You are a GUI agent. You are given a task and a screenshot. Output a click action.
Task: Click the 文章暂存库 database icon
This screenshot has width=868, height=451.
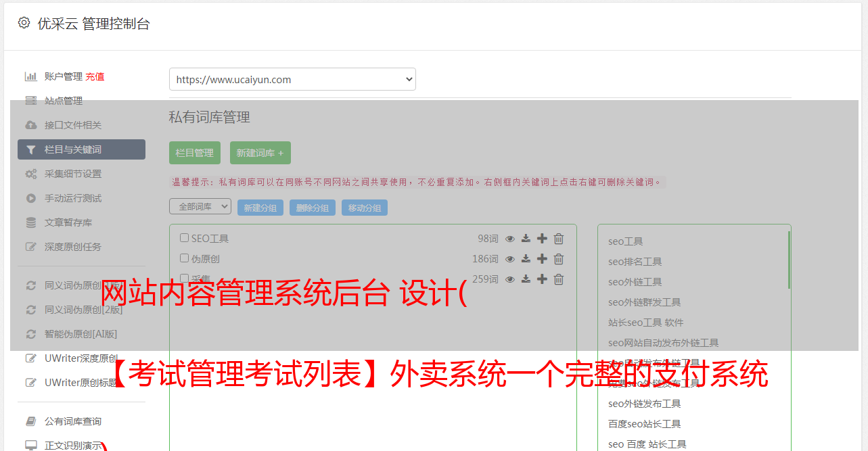pyautogui.click(x=30, y=222)
